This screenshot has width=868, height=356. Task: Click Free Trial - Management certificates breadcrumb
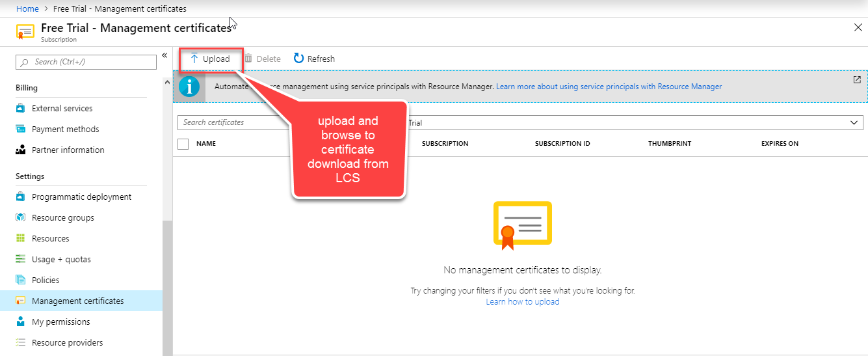tap(118, 8)
